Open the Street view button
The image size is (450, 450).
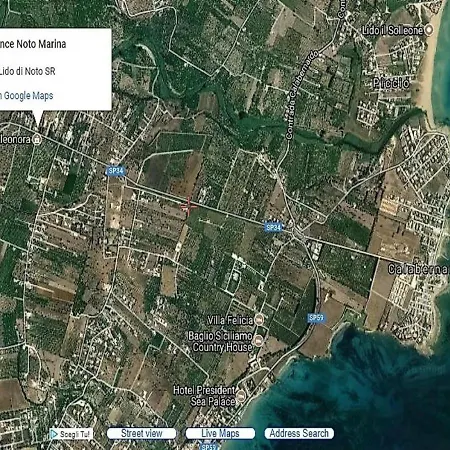(142, 433)
